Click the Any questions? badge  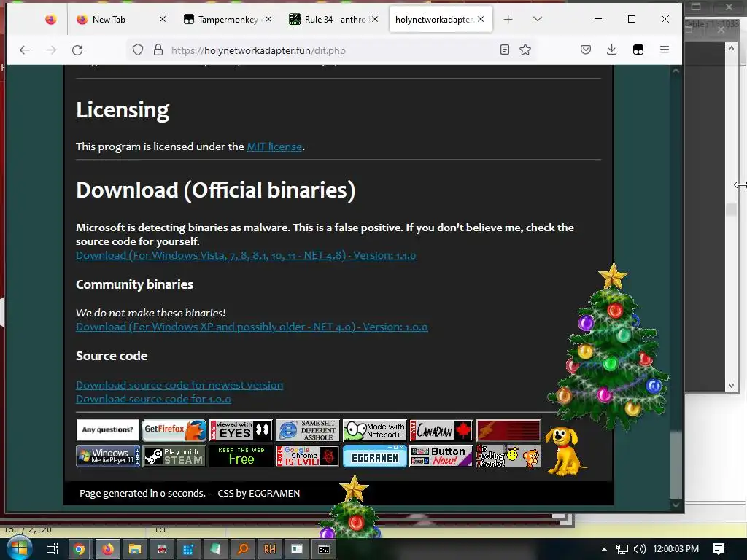(108, 430)
